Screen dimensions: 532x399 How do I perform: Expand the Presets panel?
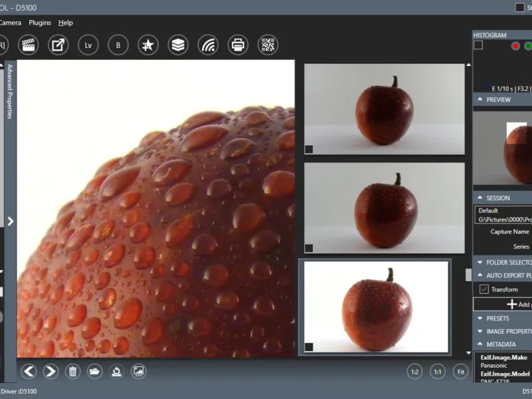click(x=479, y=319)
